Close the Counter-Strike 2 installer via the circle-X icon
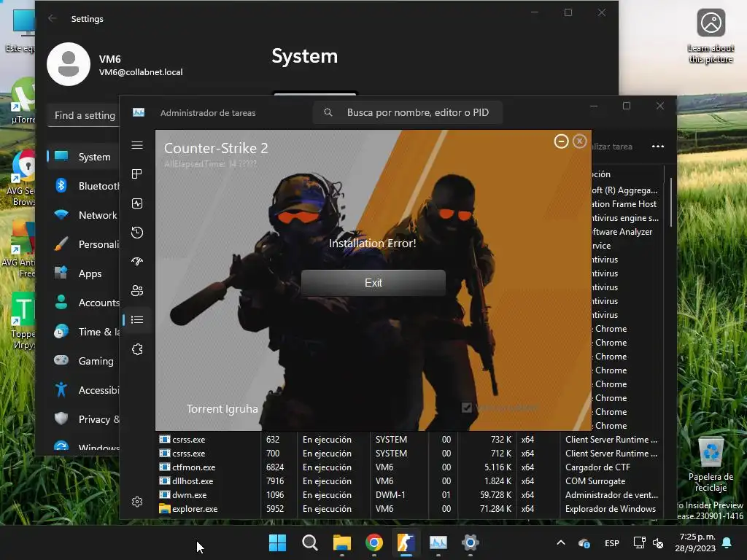 click(x=579, y=141)
